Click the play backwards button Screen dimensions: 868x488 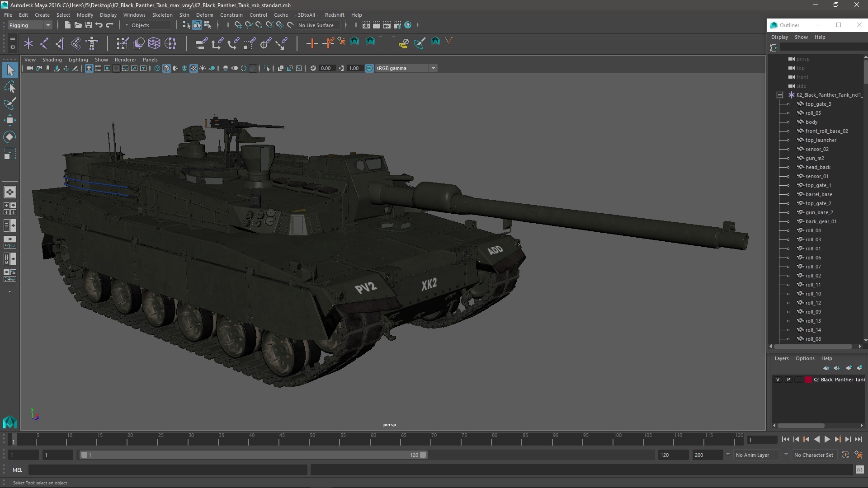816,439
